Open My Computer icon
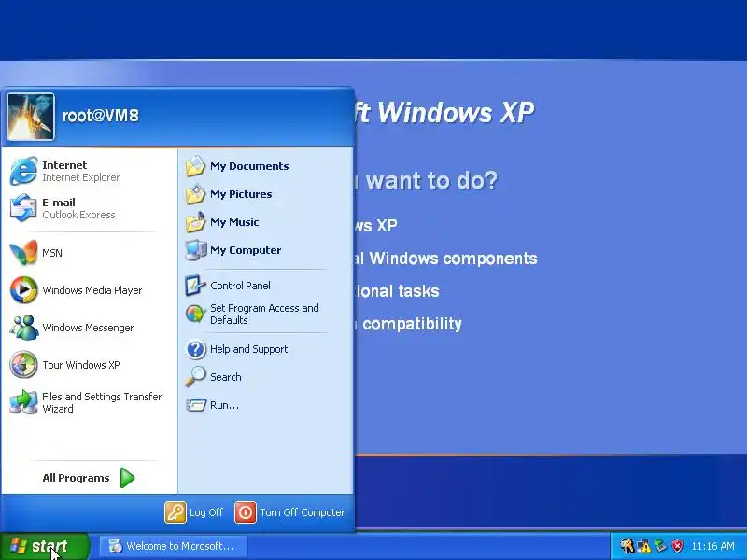The height and width of the screenshot is (560, 747). coord(195,250)
